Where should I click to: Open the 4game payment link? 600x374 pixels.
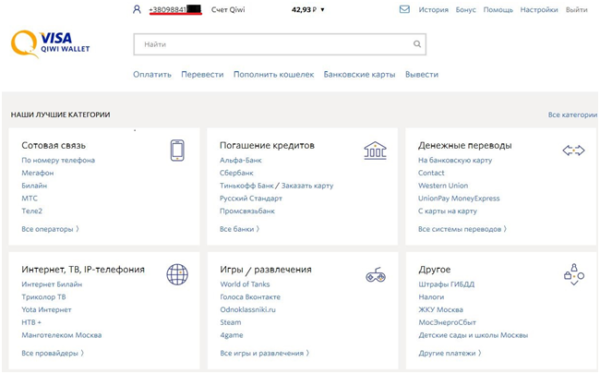[x=232, y=335]
